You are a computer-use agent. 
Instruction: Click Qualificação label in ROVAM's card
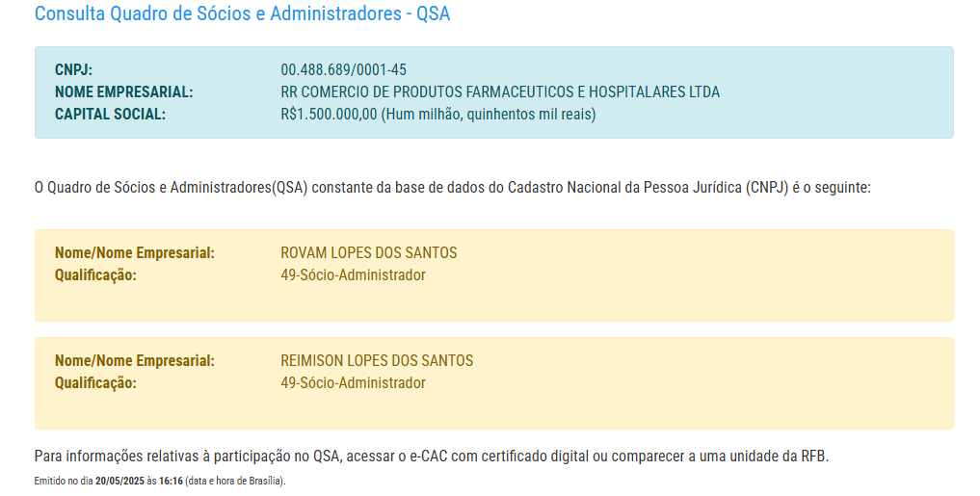pyautogui.click(x=95, y=275)
